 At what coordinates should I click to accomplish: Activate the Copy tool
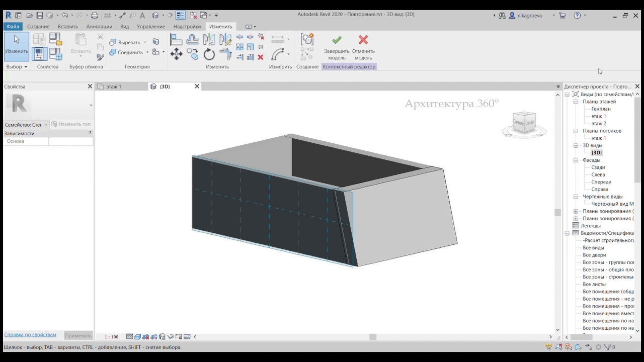pyautogui.click(x=192, y=54)
